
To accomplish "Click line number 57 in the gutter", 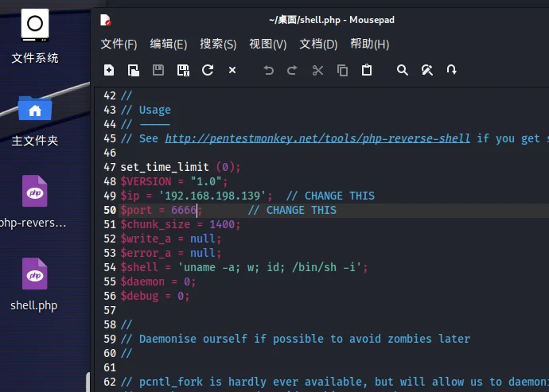I will click(110, 310).
